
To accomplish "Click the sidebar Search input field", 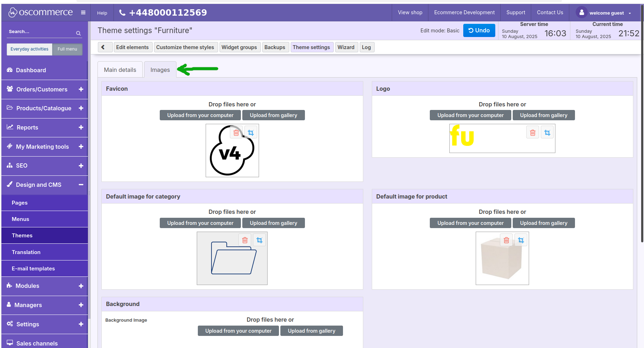I will [x=41, y=32].
